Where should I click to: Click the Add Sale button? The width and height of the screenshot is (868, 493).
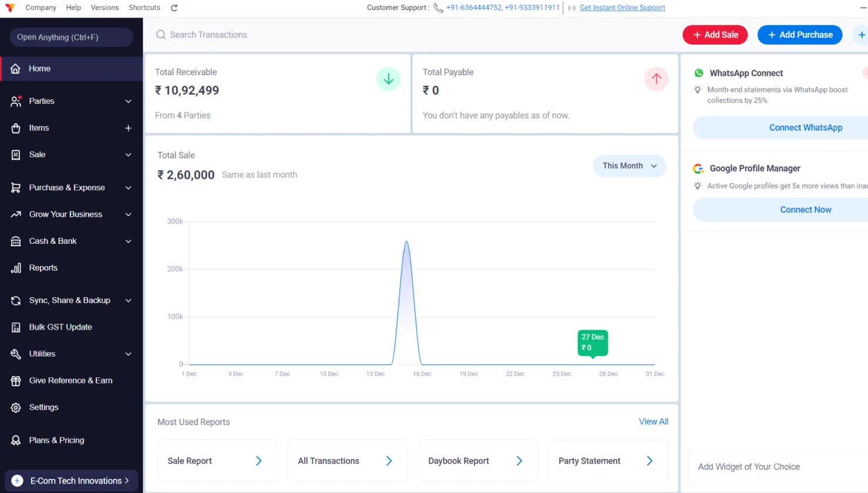[715, 35]
